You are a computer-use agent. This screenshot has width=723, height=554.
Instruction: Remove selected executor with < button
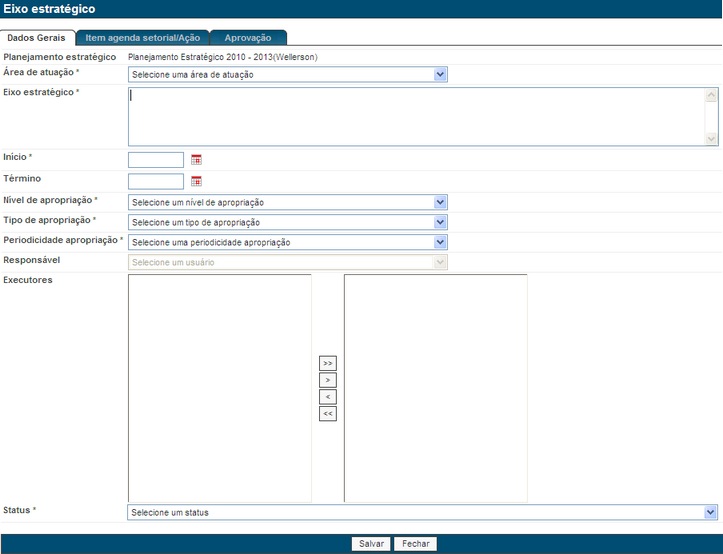coord(328,397)
